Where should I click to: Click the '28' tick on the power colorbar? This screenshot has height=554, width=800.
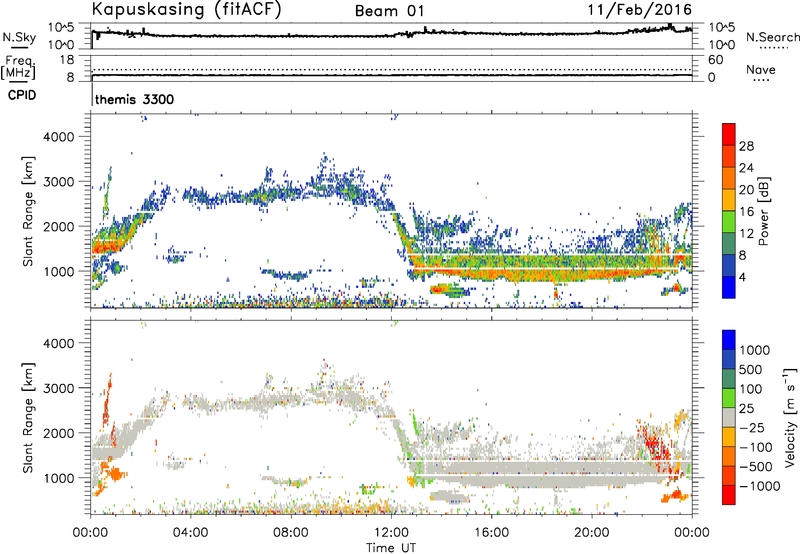(x=746, y=146)
